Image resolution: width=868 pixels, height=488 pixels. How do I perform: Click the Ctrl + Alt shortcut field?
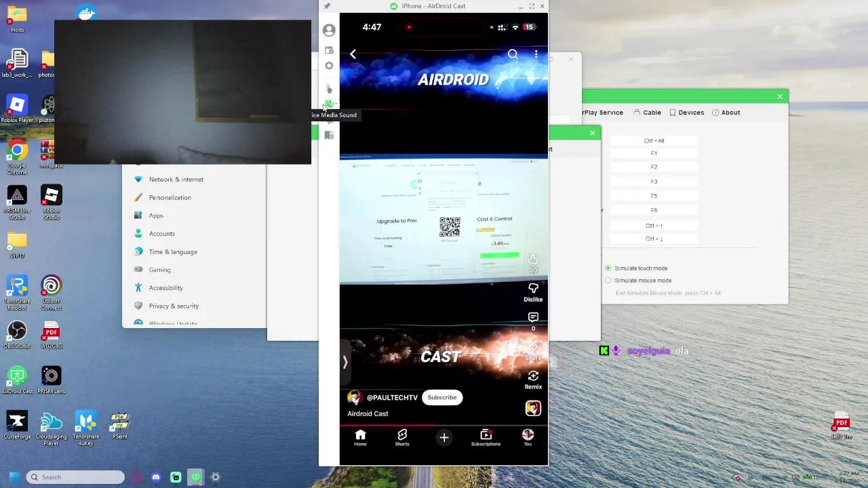point(654,141)
